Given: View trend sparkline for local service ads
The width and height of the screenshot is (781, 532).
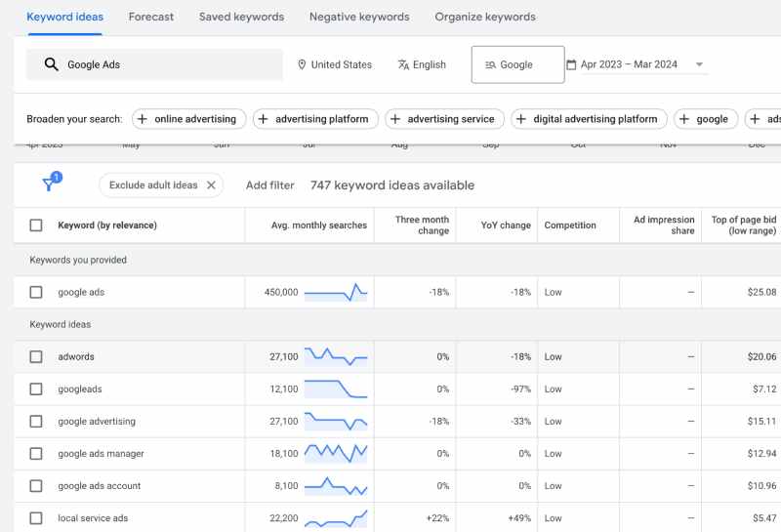Looking at the screenshot, I should [336, 518].
